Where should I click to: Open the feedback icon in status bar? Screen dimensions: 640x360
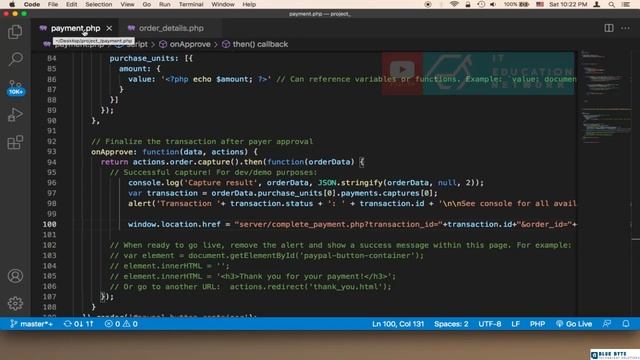click(607, 324)
